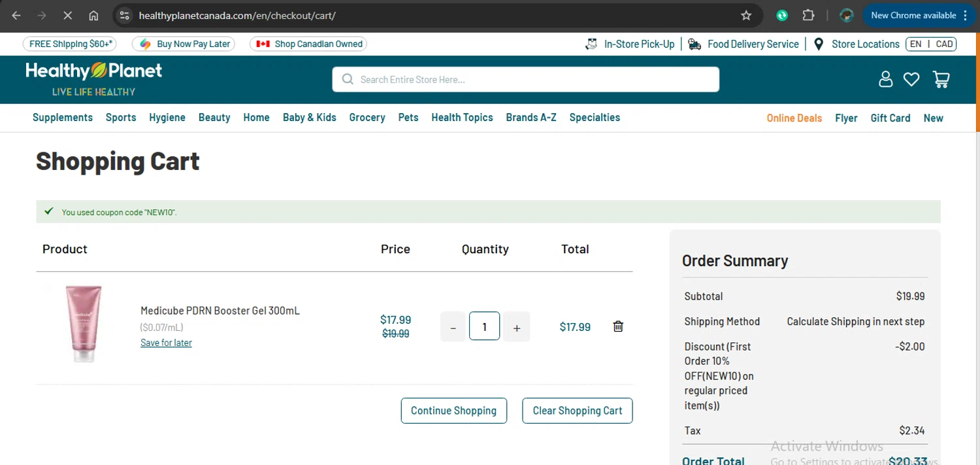
Task: Open Buy Now Pay Later badge
Action: tap(185, 44)
